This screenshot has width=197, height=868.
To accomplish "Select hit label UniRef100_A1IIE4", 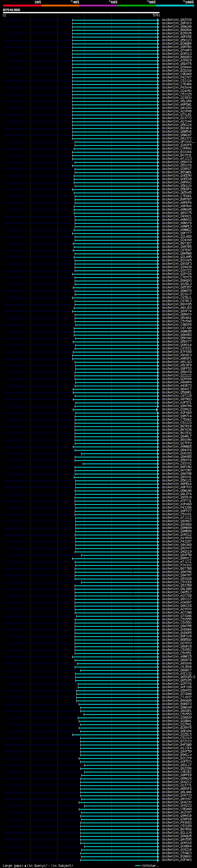I will tap(177, 748).
